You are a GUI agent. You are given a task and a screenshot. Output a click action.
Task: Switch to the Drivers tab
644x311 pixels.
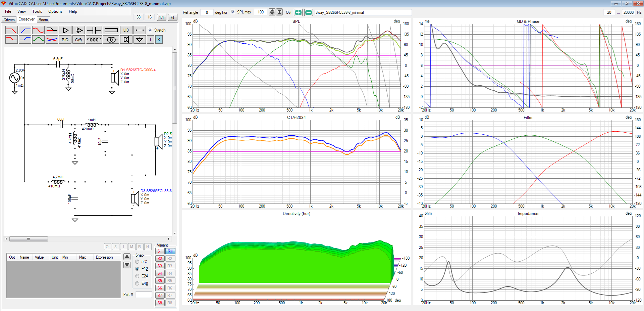(9, 20)
